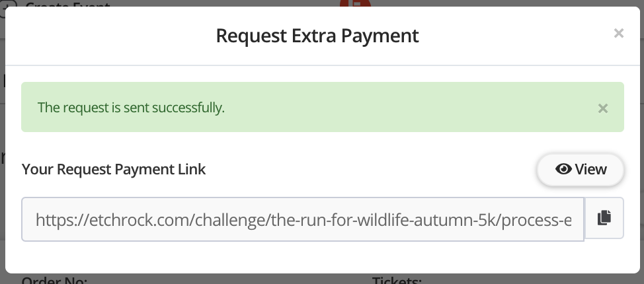Copy the request payment link

pyautogui.click(x=604, y=218)
